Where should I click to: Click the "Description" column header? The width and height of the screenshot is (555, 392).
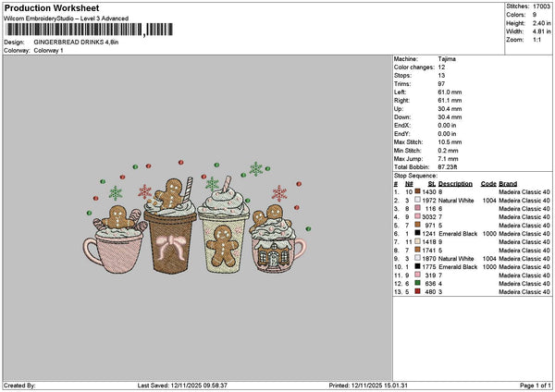(455, 184)
